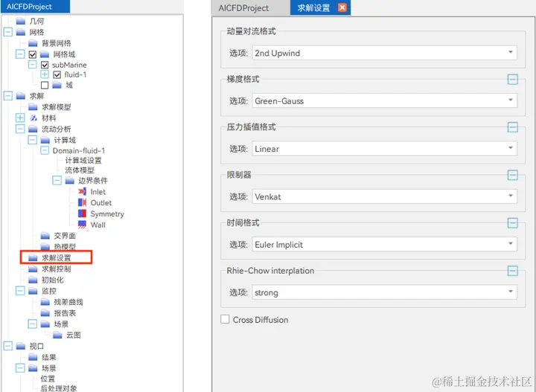Image resolution: width=536 pixels, height=392 pixels.
Task: Collapse the 求解 tree node
Action: pyautogui.click(x=8, y=96)
